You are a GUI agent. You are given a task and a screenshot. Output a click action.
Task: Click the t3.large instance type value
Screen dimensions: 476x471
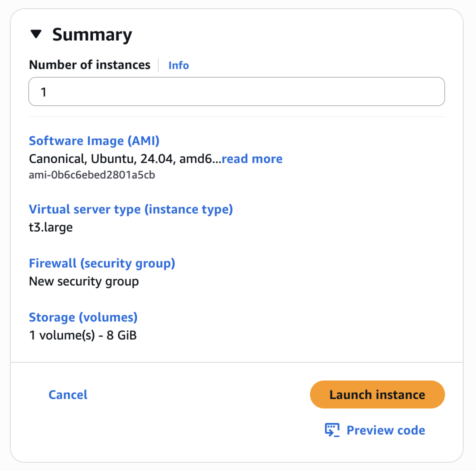50,227
